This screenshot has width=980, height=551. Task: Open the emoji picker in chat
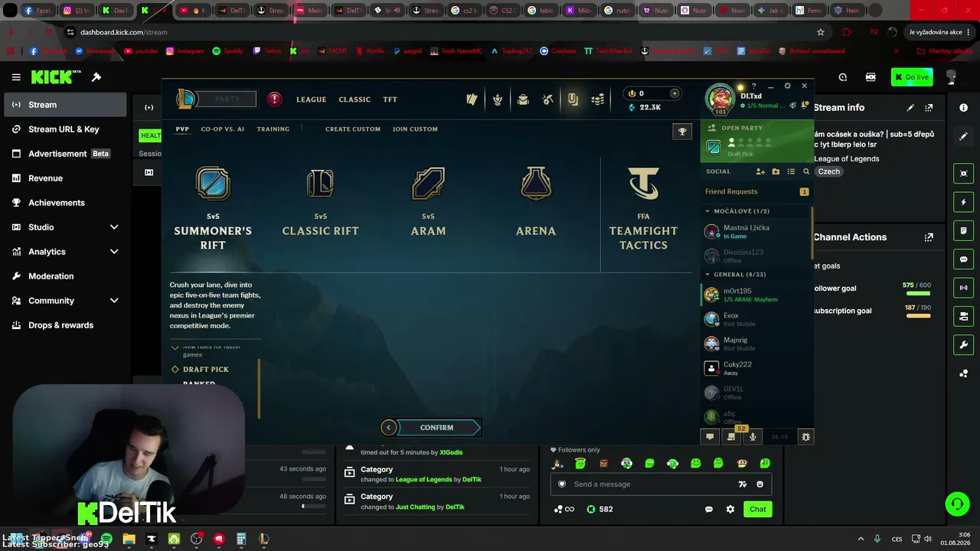pyautogui.click(x=759, y=484)
